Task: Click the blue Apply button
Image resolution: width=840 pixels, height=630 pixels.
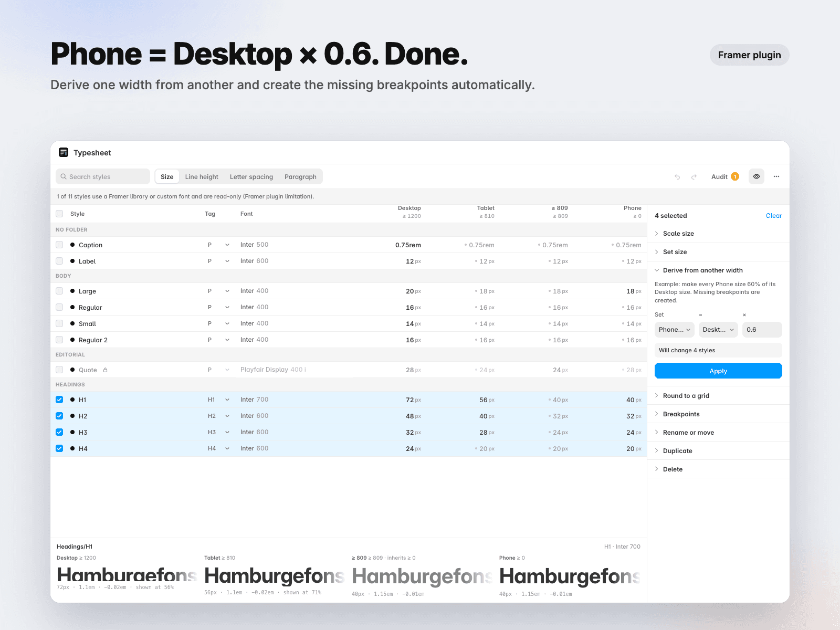Action: 718,371
